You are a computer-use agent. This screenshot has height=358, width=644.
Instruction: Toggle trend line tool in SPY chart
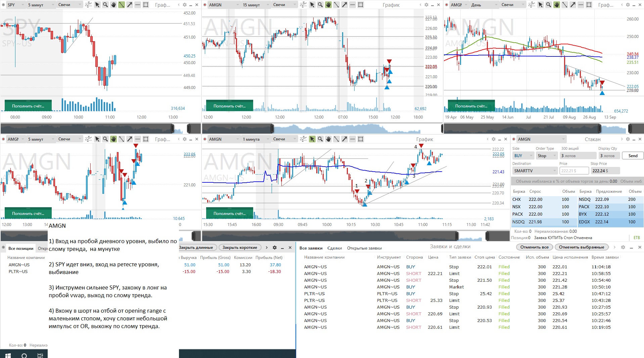[121, 5]
